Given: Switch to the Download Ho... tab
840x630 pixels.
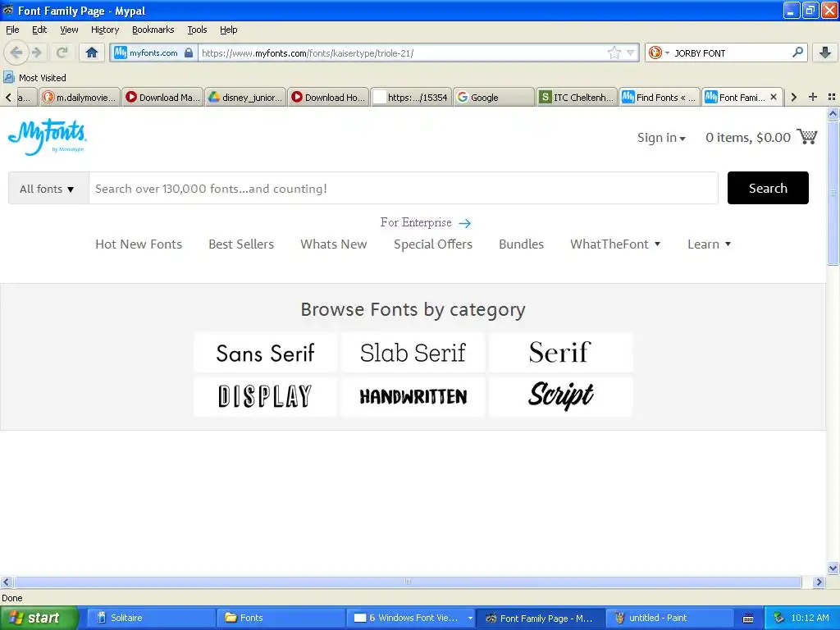Looking at the screenshot, I should click(328, 97).
